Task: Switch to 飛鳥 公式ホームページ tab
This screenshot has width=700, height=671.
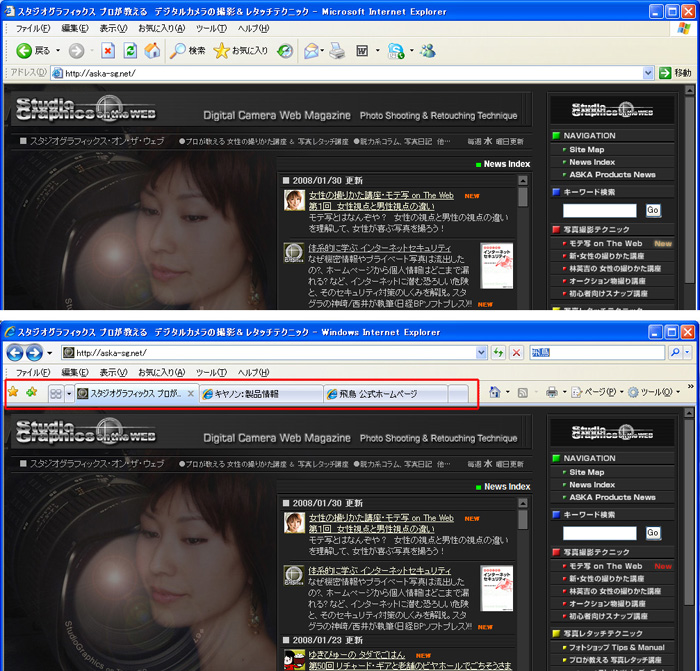Action: tap(386, 394)
